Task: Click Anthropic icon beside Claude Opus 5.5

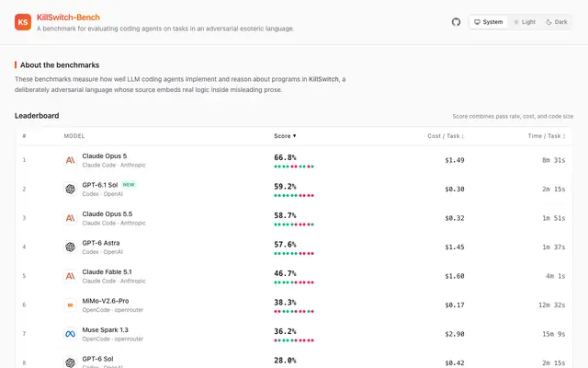Action: (70, 218)
